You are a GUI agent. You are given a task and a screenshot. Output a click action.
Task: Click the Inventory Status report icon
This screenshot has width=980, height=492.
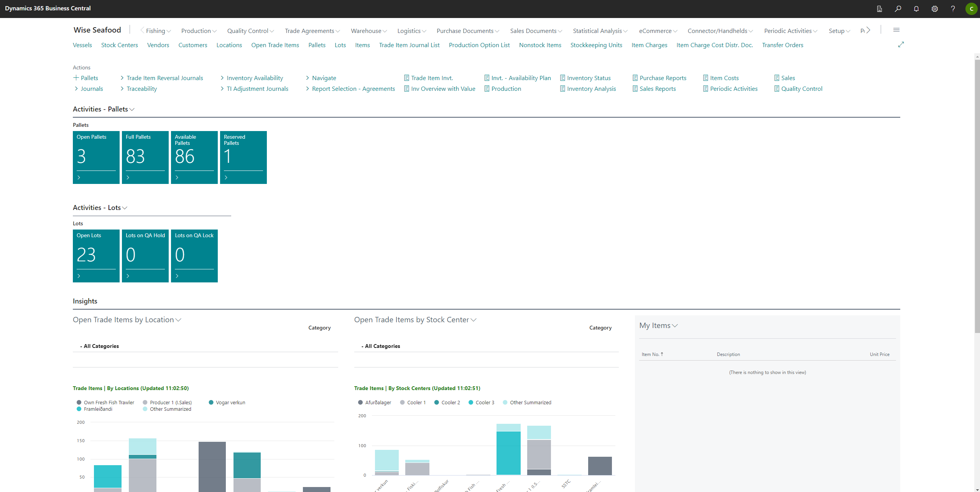(562, 78)
